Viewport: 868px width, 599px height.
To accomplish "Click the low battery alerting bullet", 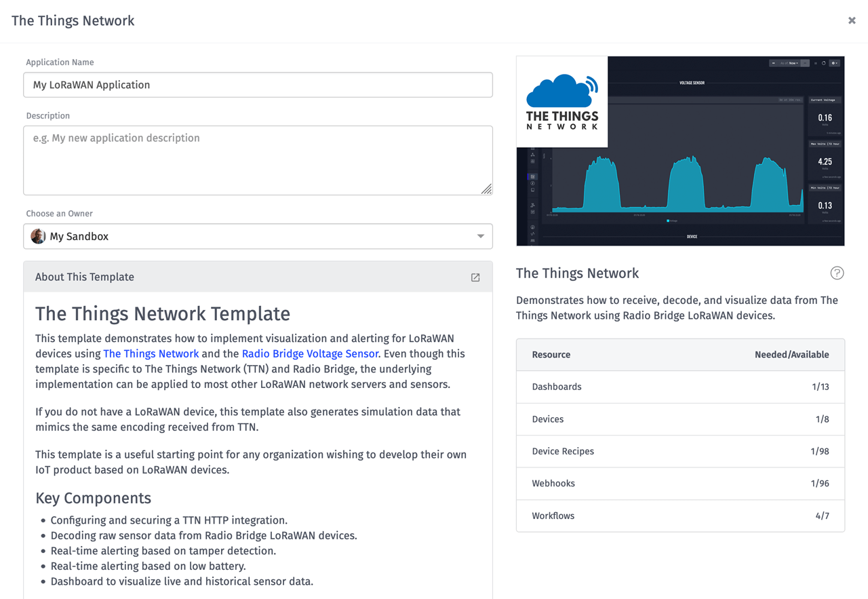I will pyautogui.click(x=148, y=566).
